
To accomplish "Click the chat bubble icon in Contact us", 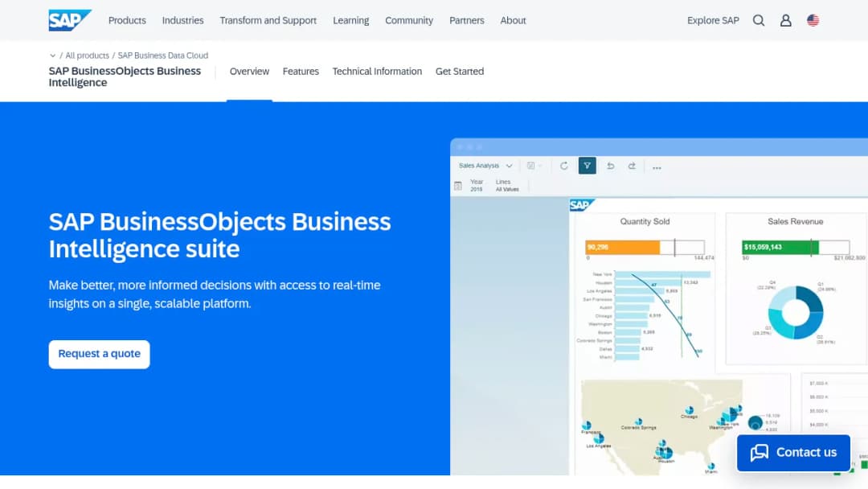I will [759, 453].
